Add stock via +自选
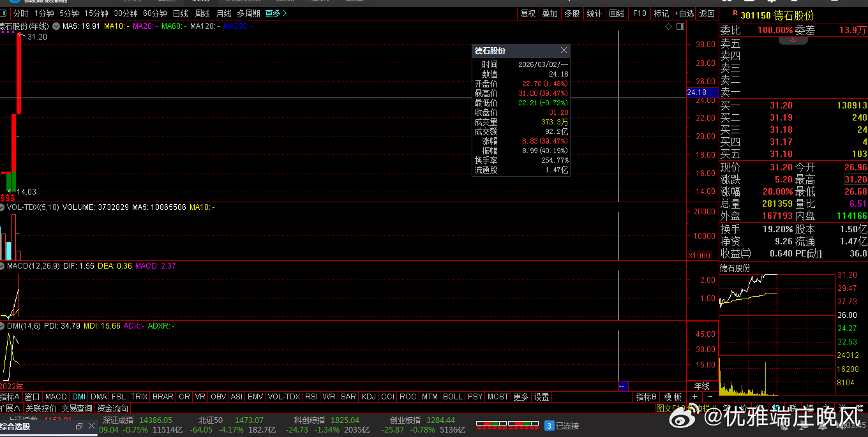868x437 pixels. pos(685,13)
